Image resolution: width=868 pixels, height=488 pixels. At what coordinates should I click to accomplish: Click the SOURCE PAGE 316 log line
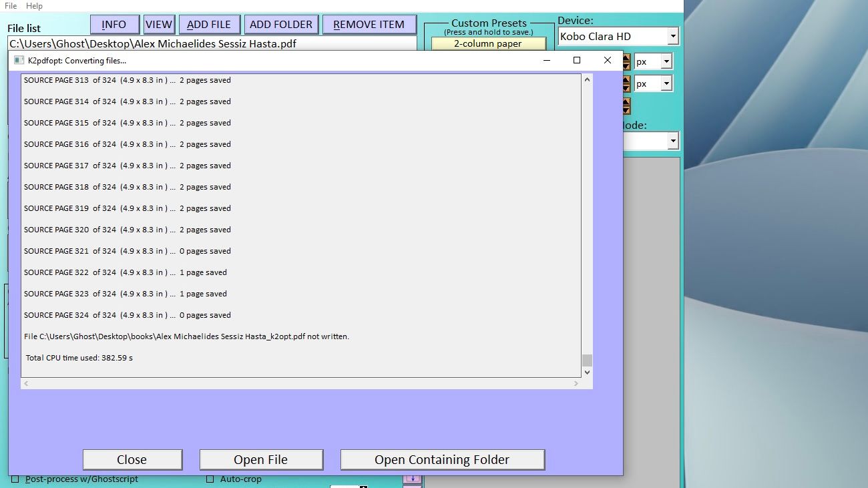coord(128,144)
